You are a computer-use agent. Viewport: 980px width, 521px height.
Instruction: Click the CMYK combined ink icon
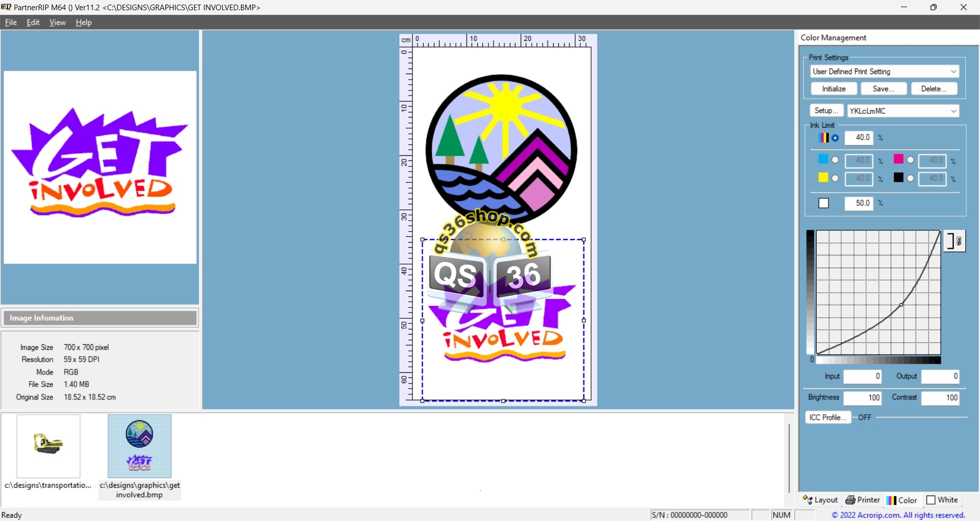click(823, 138)
